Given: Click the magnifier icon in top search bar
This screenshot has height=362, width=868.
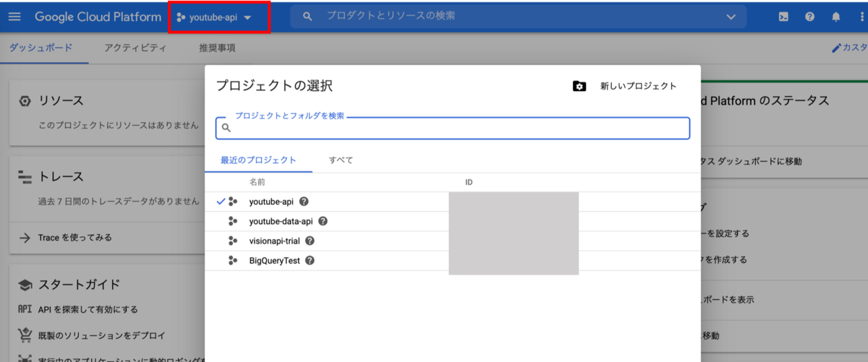Looking at the screenshot, I should tap(307, 17).
